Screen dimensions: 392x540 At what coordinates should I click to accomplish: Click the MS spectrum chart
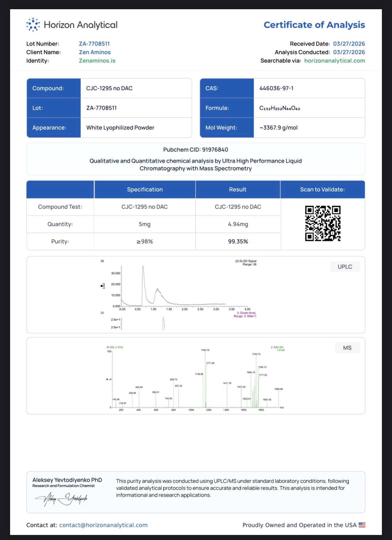(x=196, y=378)
